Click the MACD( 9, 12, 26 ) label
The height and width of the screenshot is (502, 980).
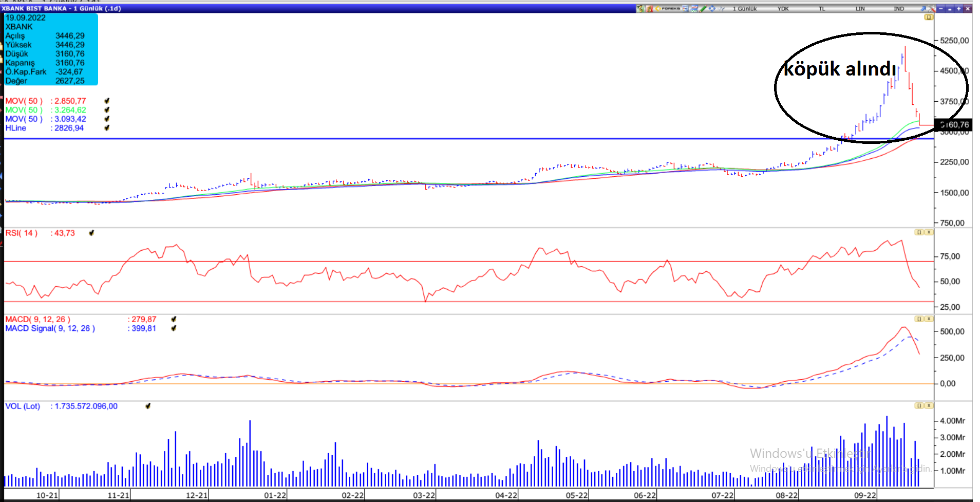pyautogui.click(x=38, y=319)
